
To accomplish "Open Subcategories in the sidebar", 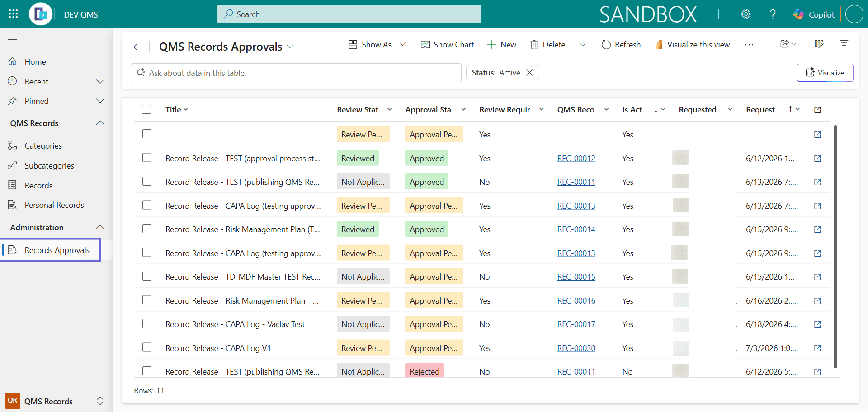I will point(49,166).
